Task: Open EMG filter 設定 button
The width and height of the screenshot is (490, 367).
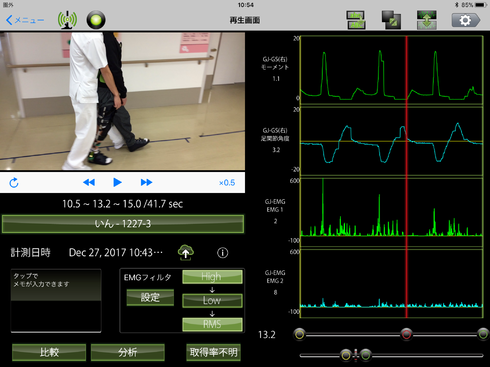Action: click(x=150, y=297)
